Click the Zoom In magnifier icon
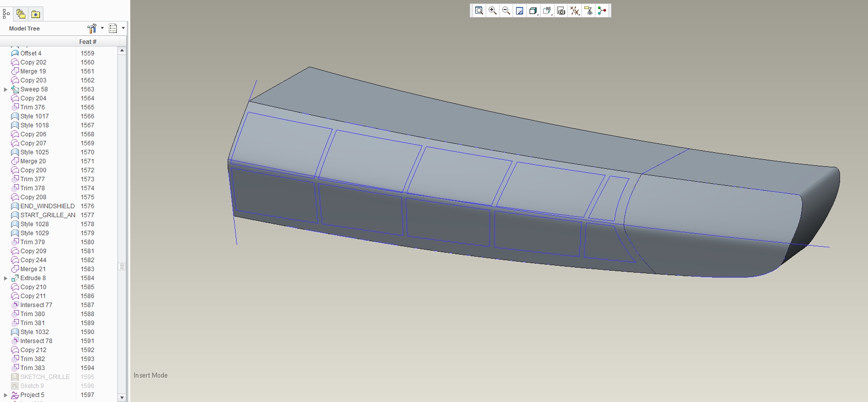Viewport: 868px width, 402px height. click(493, 10)
